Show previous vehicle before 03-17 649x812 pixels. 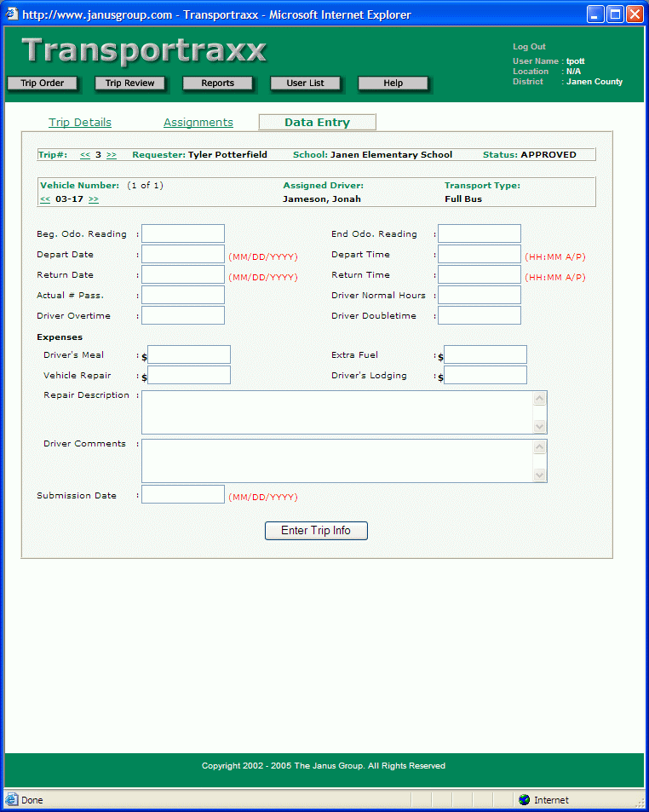[45, 199]
